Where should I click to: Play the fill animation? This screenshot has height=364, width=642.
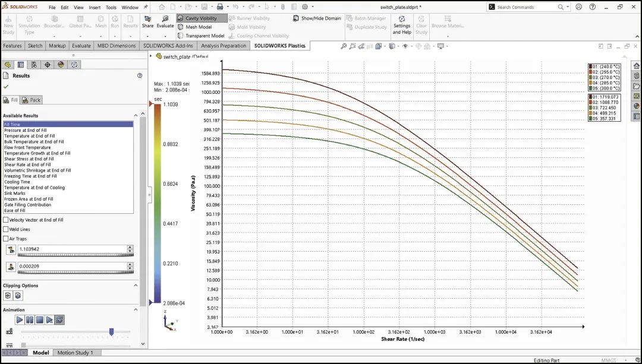(x=20, y=319)
